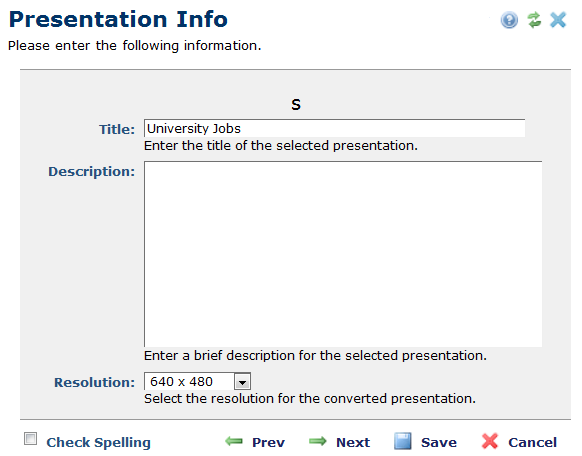
Task: Click the Next button text
Action: coord(353,442)
